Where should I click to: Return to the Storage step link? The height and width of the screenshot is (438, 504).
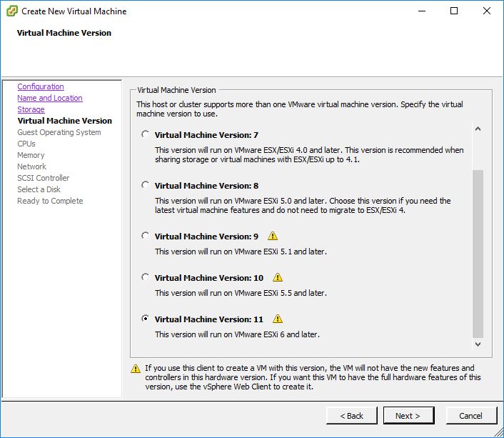click(x=31, y=109)
